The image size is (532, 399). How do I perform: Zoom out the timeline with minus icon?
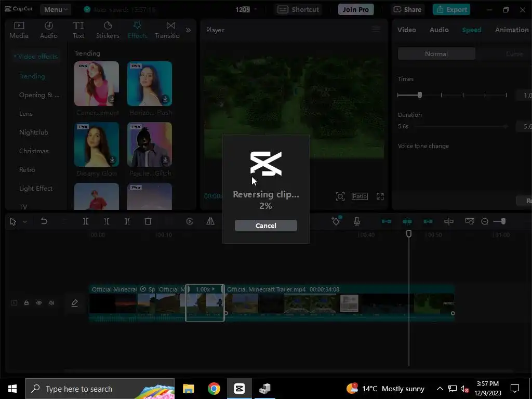pos(485,221)
